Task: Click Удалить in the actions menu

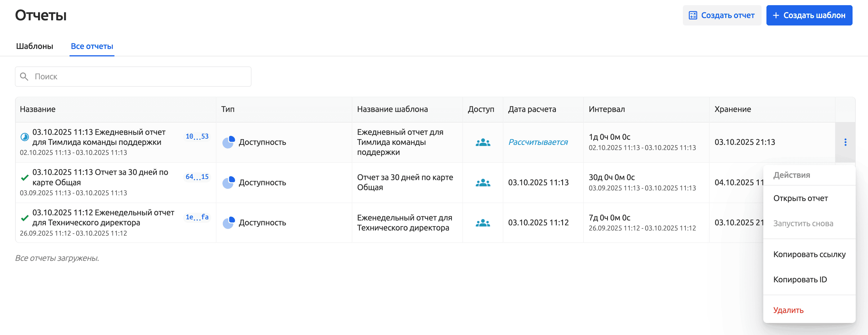Action: click(x=788, y=310)
